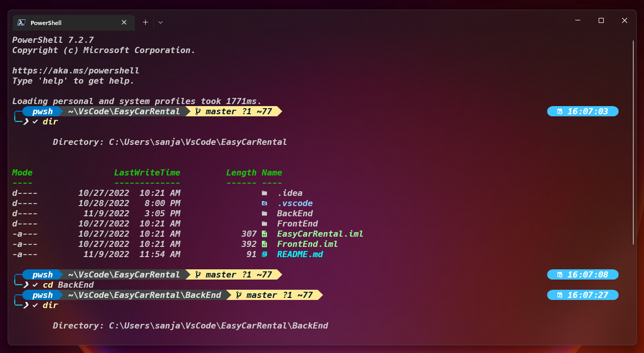Maximize the terminal window
Image resolution: width=644 pixels, height=353 pixels.
pos(601,20)
